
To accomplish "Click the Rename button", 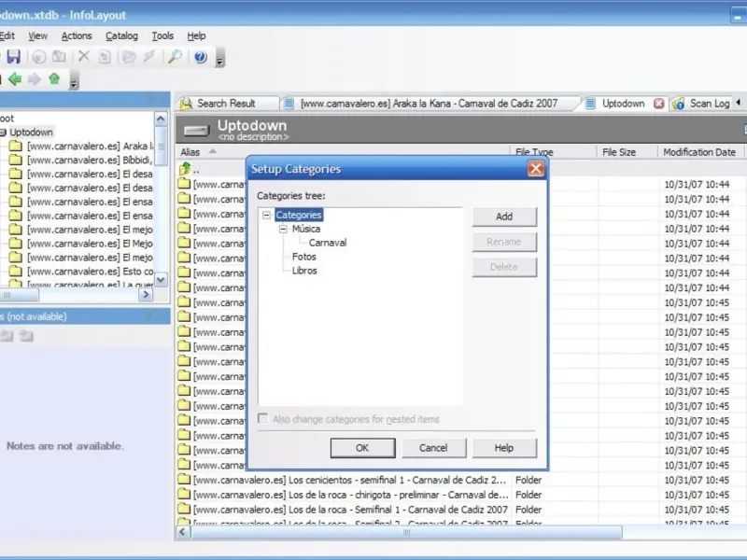I will [504, 242].
